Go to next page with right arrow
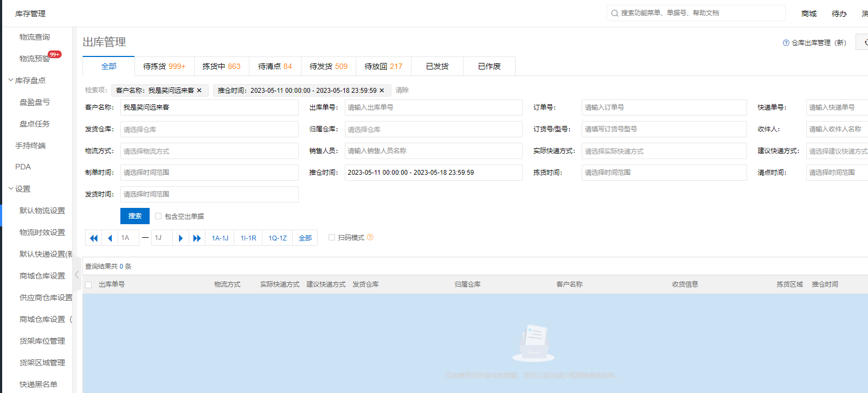The image size is (868, 393). pos(181,238)
